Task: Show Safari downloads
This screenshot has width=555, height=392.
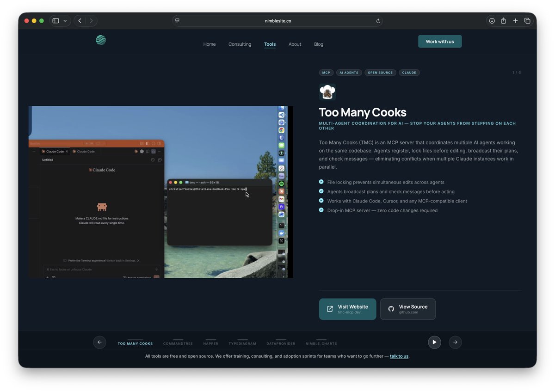Action: (492, 21)
